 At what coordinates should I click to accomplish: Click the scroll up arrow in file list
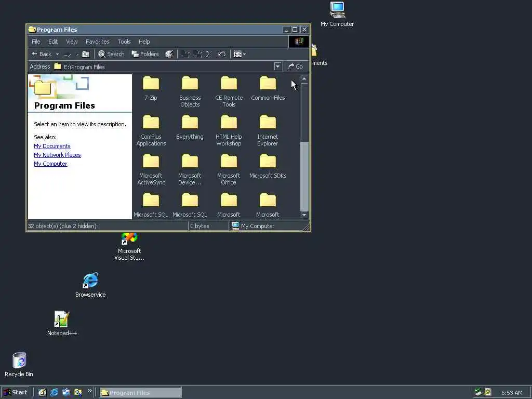click(304, 79)
